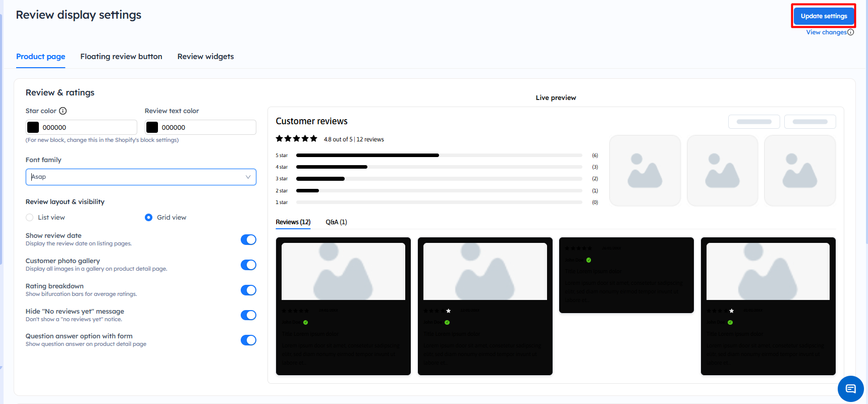Click the first gallery image placeholder

[x=644, y=171]
